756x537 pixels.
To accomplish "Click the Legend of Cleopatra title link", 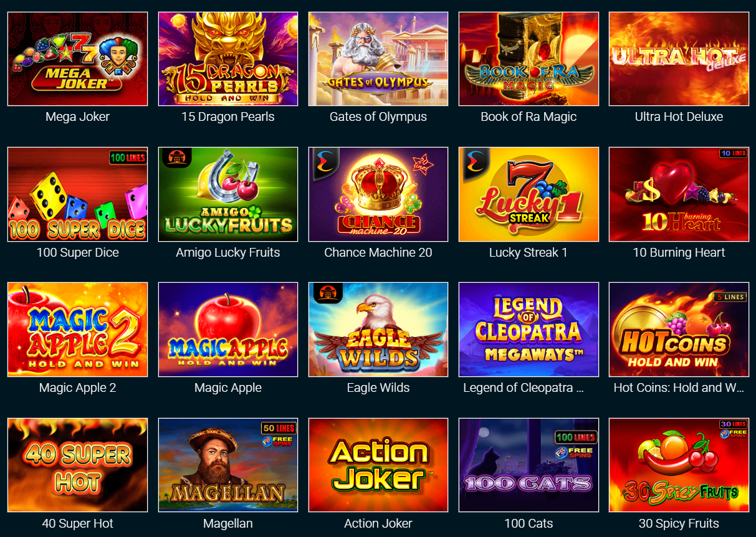I will 524,387.
